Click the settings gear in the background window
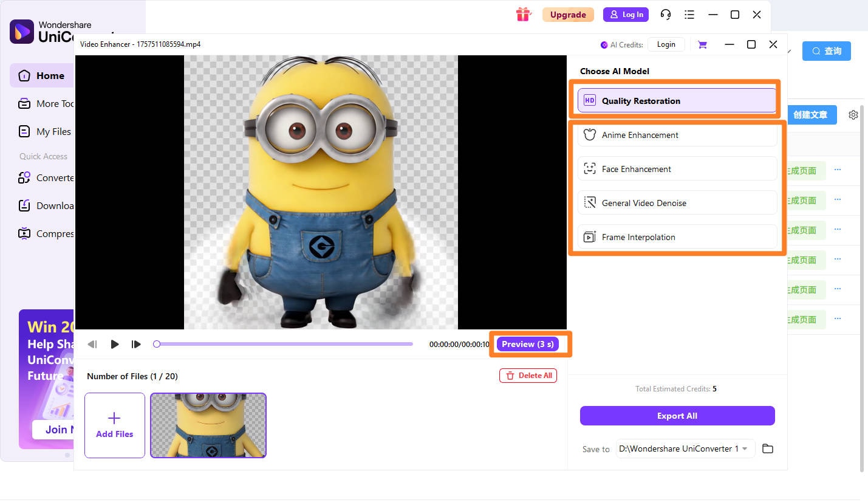The height and width of the screenshot is (502, 868). pyautogui.click(x=853, y=115)
